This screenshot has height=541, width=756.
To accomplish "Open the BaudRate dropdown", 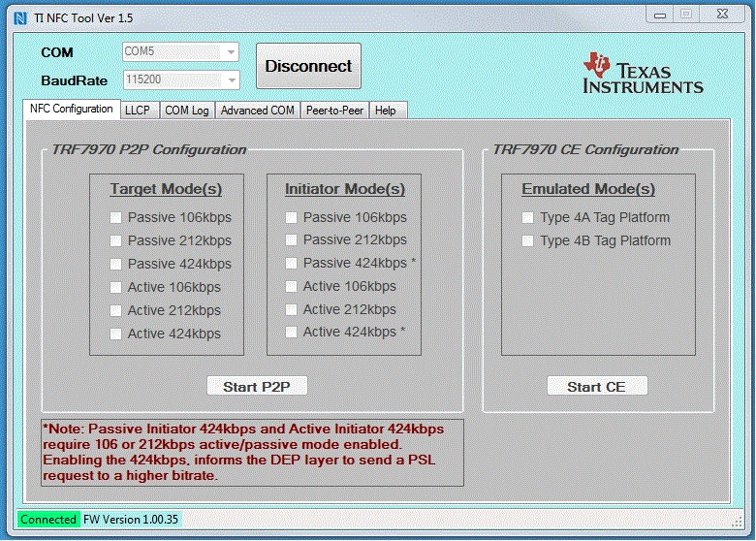I will click(x=181, y=80).
